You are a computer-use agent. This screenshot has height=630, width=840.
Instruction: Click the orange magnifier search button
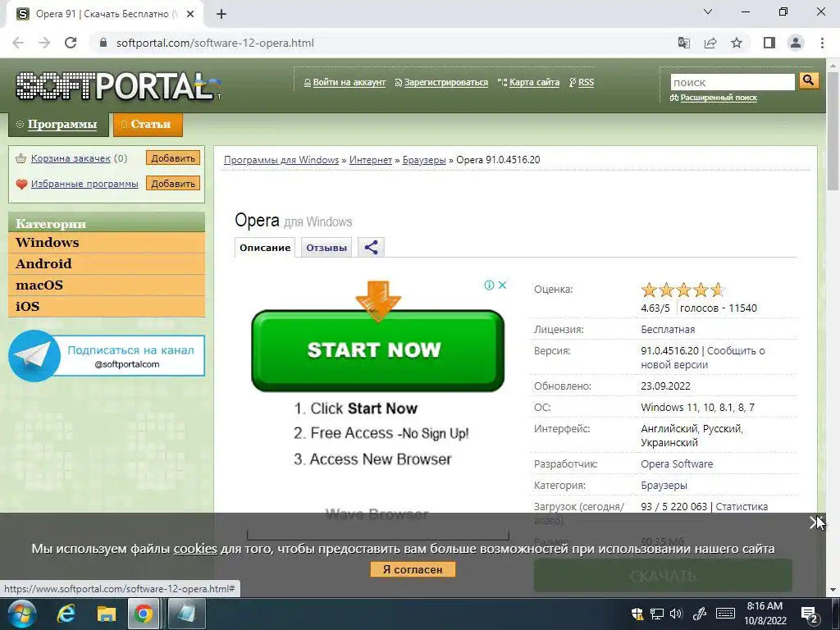[808, 81]
